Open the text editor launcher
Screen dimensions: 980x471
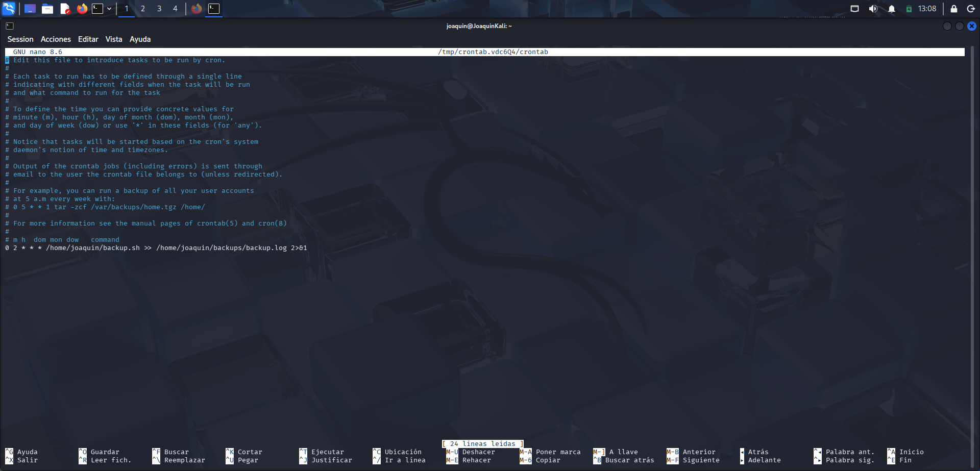pos(65,9)
